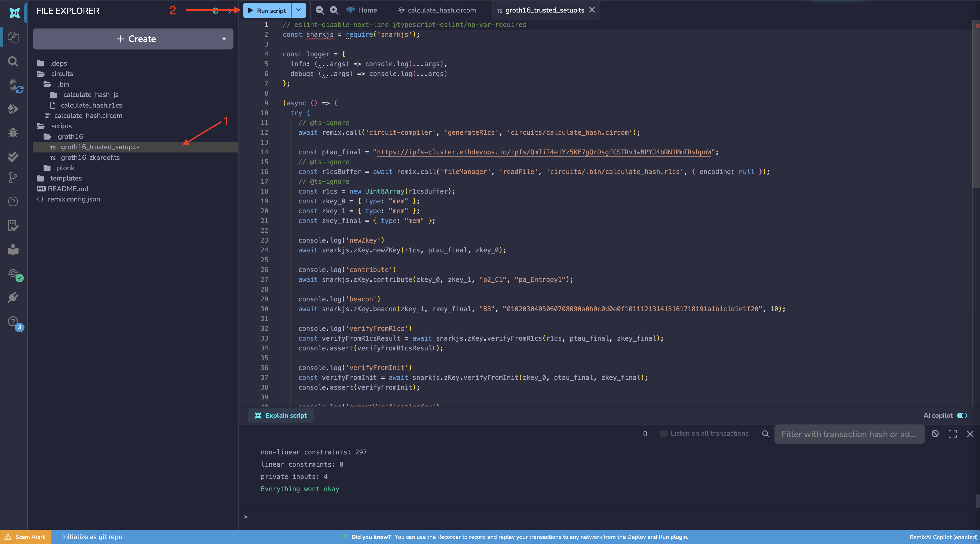Click the Run script button
Viewport: 980px width, 544px height.
pyautogui.click(x=267, y=10)
